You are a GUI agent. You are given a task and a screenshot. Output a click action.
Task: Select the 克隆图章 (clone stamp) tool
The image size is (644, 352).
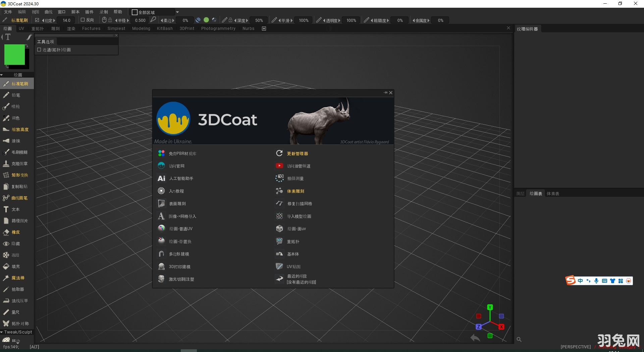pyautogui.click(x=18, y=164)
